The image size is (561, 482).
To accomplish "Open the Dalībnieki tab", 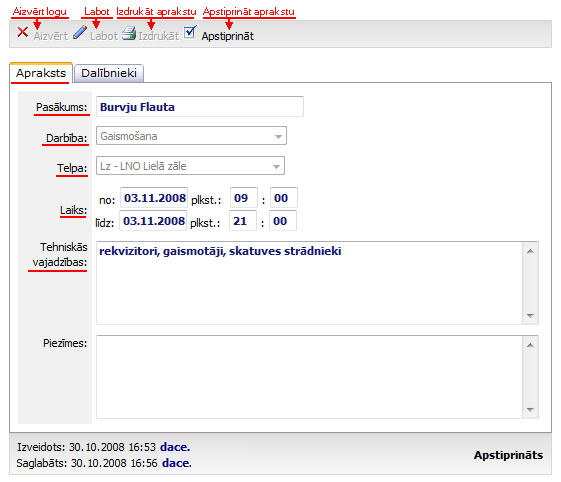I will pyautogui.click(x=109, y=73).
